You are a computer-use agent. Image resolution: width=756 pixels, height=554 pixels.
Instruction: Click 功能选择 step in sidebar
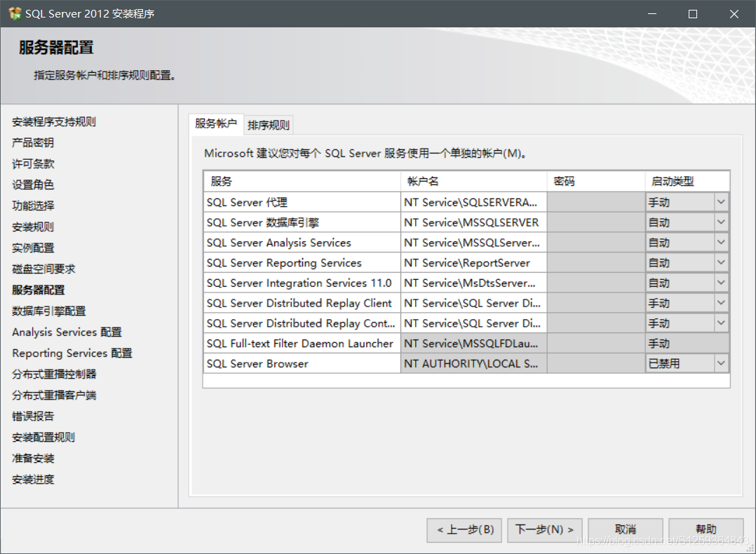tap(33, 206)
